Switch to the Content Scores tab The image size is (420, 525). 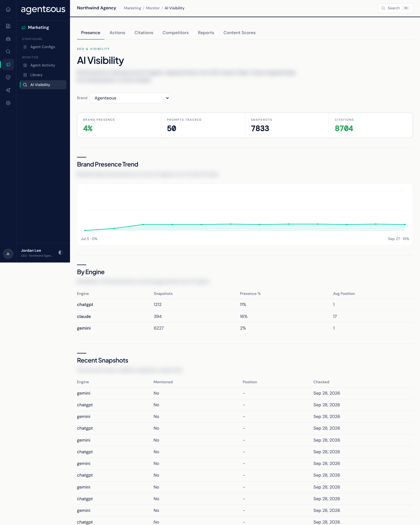coord(240,33)
